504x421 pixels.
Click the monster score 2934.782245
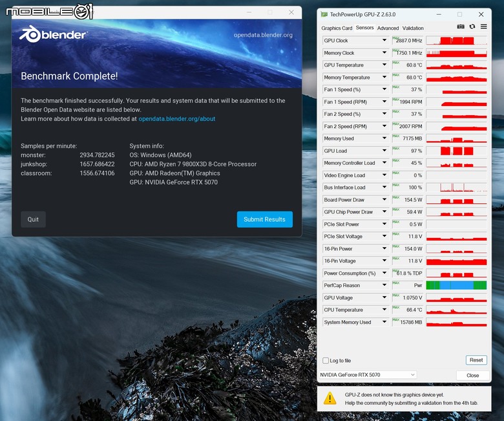click(x=97, y=155)
